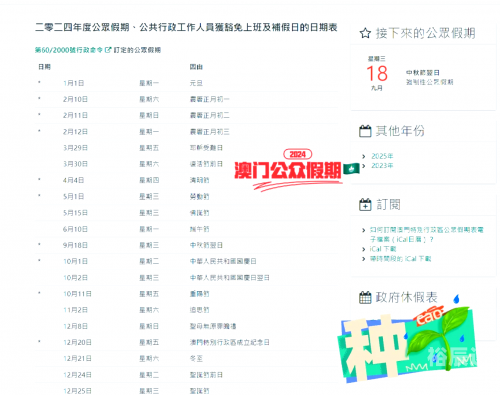The width and height of the screenshot is (500, 395).
Task: Click the 中華人民共和國國慶日翌日 holiday name
Action: [x=229, y=278]
